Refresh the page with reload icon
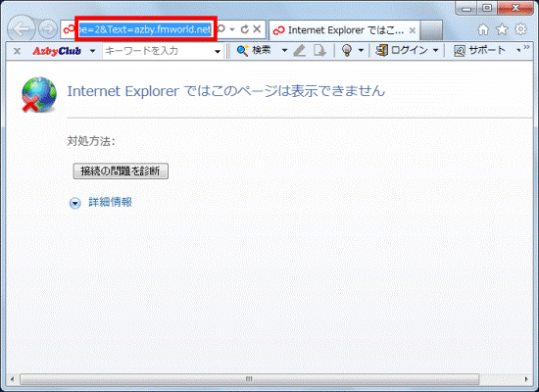This screenshot has width=539, height=392. [244, 29]
